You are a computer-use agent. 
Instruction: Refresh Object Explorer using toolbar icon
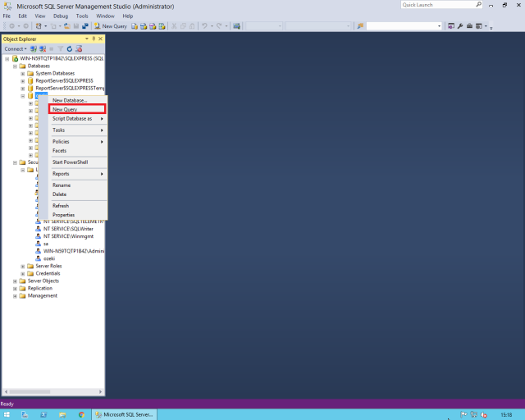coord(69,49)
